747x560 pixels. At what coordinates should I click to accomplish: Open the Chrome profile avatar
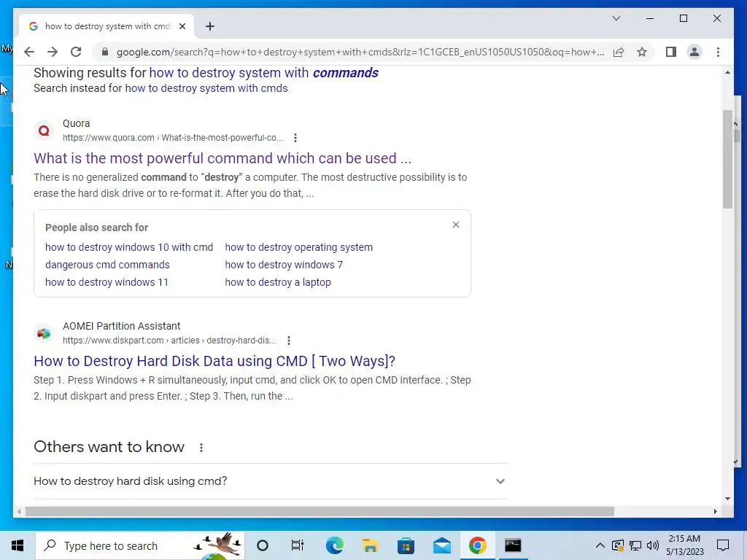pyautogui.click(x=694, y=52)
